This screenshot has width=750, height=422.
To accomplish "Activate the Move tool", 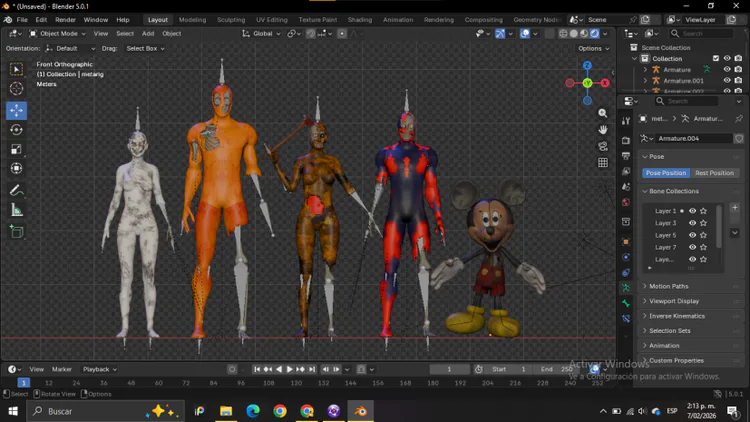I will (x=16, y=111).
